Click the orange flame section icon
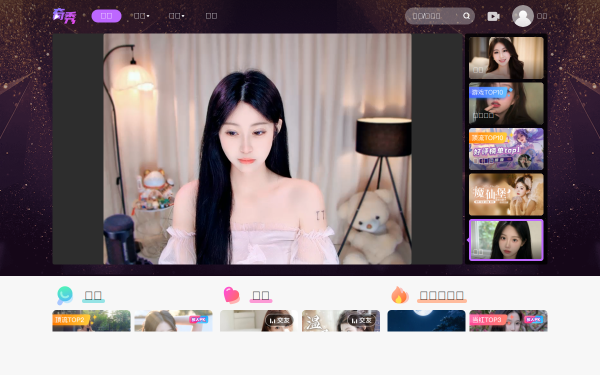 tap(399, 295)
